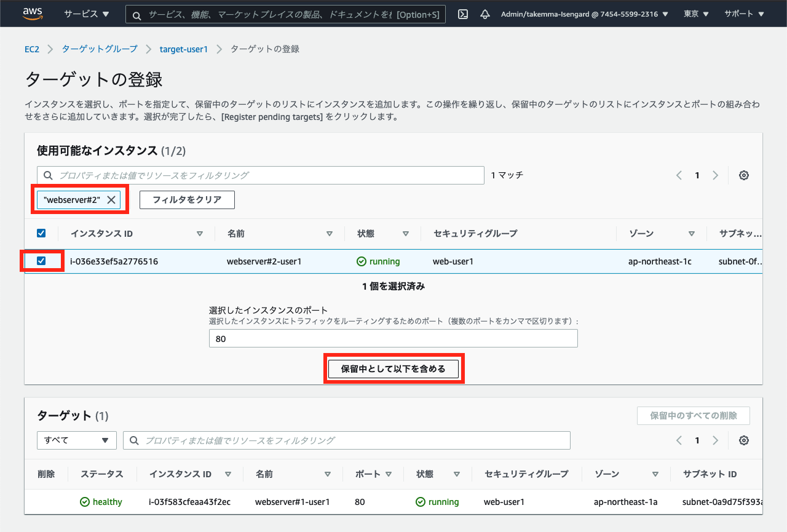Click the running state of webserver#2-user1
787x532 pixels.
click(378, 261)
